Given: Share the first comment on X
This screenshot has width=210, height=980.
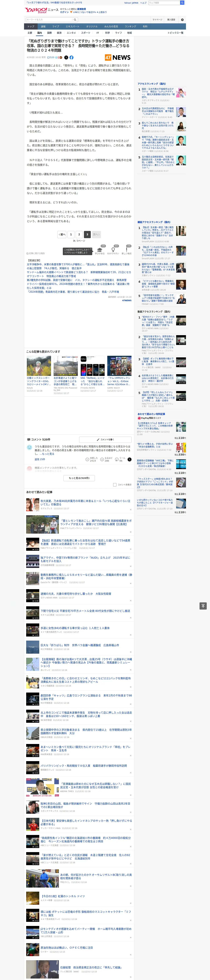Looking at the screenshot, I should (x=130, y=460).
